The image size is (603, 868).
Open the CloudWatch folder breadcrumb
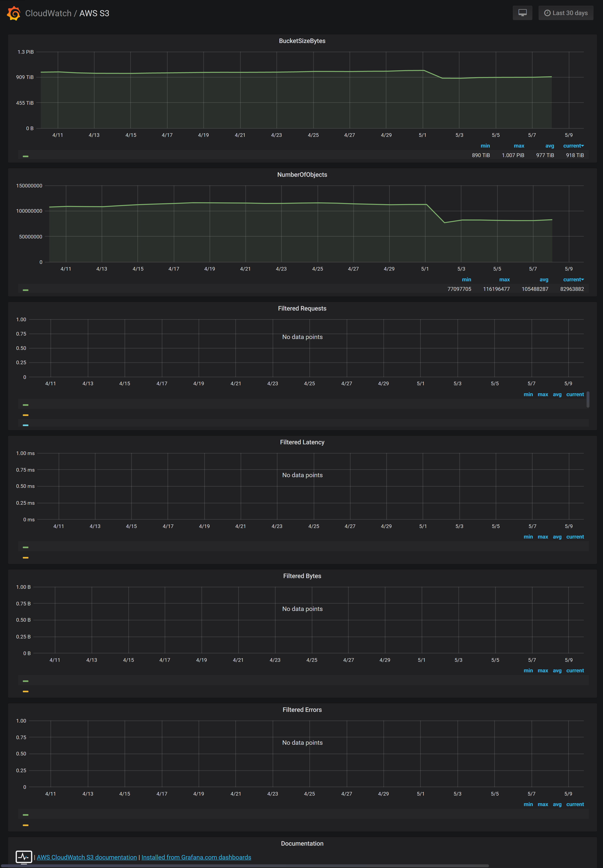click(48, 13)
